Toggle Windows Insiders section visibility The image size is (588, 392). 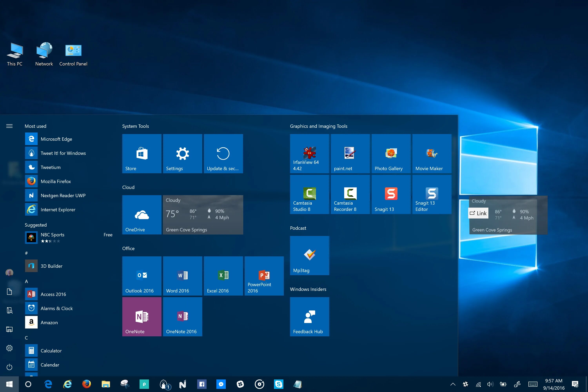click(x=308, y=289)
